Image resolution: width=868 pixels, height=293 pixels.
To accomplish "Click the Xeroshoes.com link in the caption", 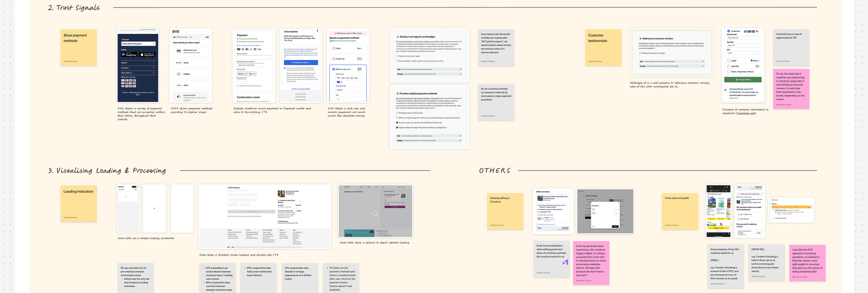I will (745, 113).
